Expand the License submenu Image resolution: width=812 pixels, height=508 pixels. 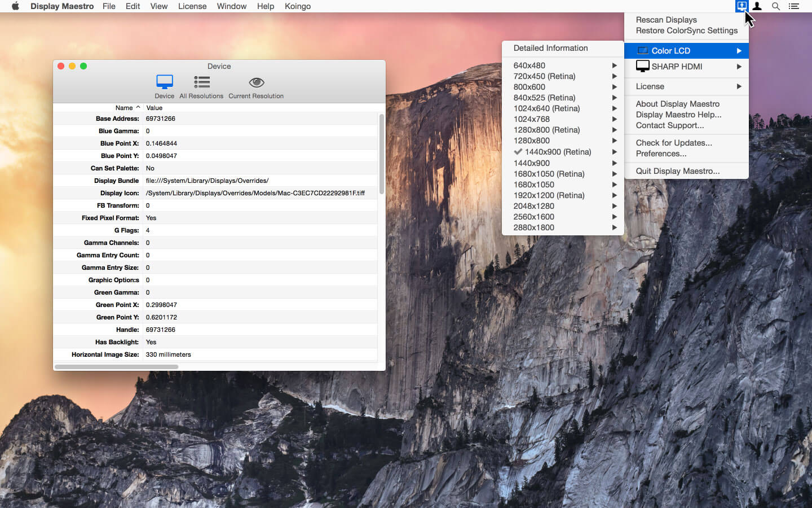click(x=650, y=86)
